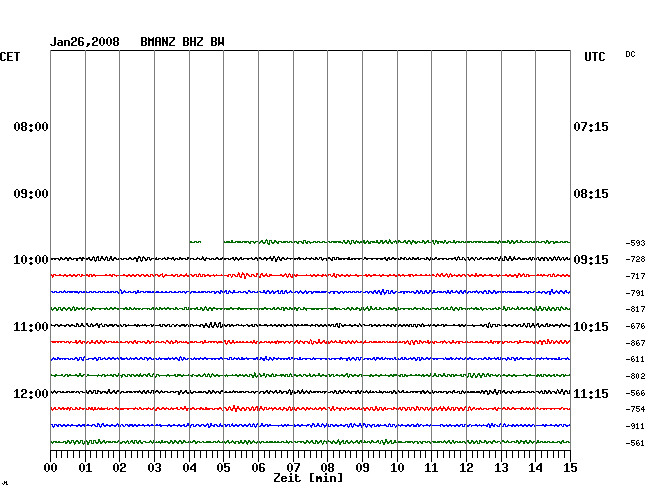
Task: Click the minute tick label "00"
Action: coord(51,468)
